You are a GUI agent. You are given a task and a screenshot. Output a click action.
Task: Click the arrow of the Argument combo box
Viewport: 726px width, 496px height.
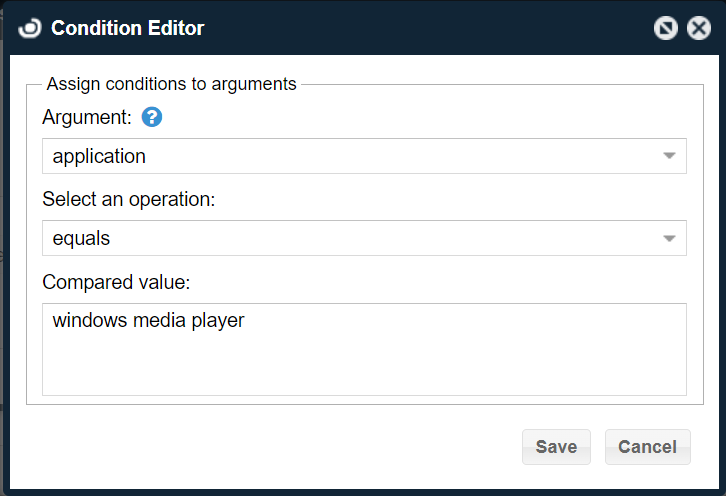pyautogui.click(x=669, y=156)
